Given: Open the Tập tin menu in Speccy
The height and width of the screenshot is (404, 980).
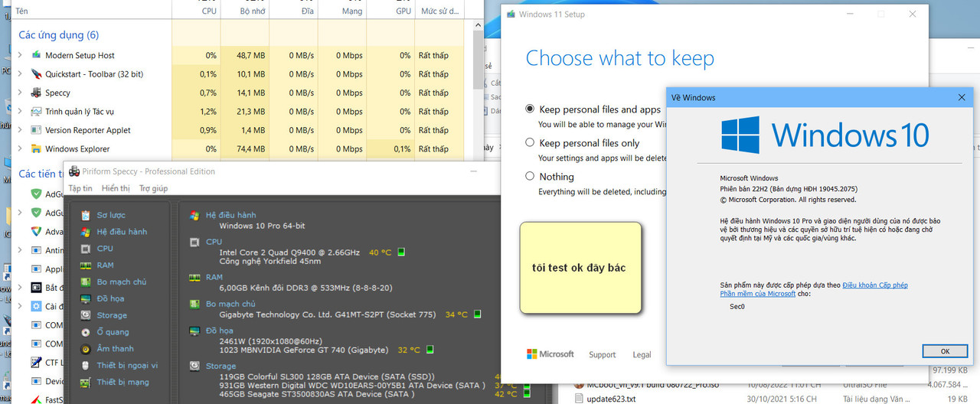Looking at the screenshot, I should click(80, 188).
